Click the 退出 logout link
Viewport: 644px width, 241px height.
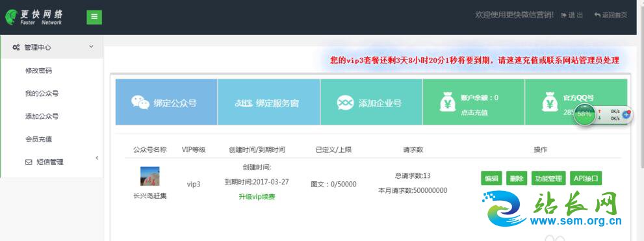572,15
